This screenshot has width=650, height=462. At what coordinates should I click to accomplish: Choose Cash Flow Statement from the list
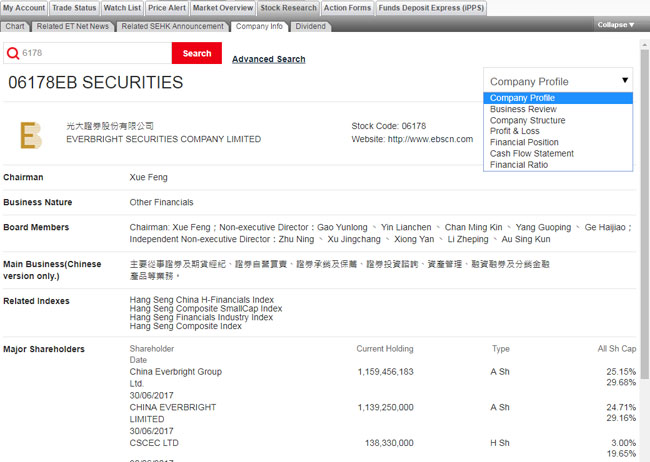(558, 153)
